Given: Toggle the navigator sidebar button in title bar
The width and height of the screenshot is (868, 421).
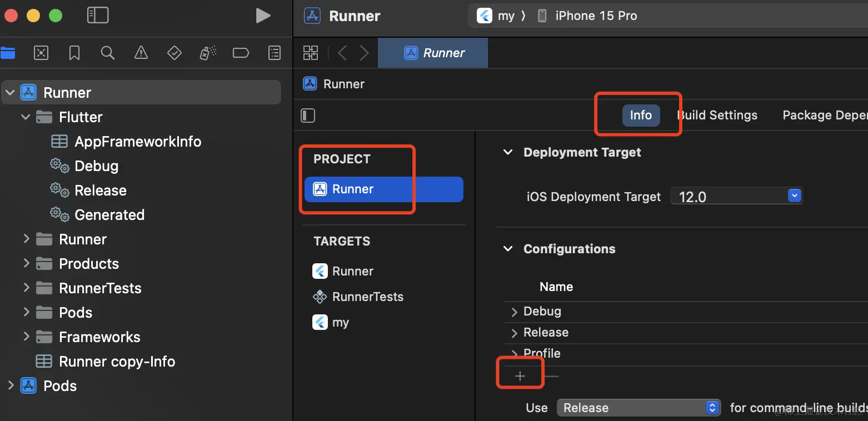Looking at the screenshot, I should click(98, 16).
